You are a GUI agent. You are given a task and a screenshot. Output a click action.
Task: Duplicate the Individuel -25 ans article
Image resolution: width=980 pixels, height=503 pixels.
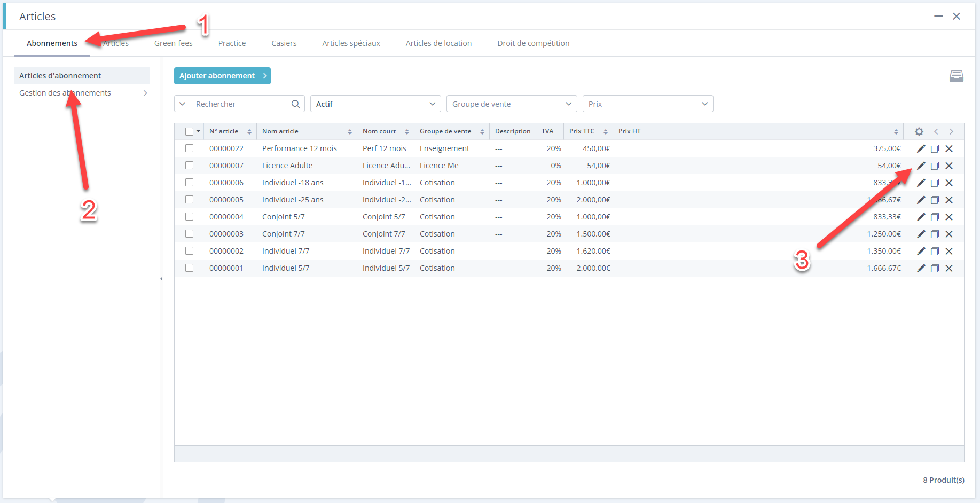point(935,200)
